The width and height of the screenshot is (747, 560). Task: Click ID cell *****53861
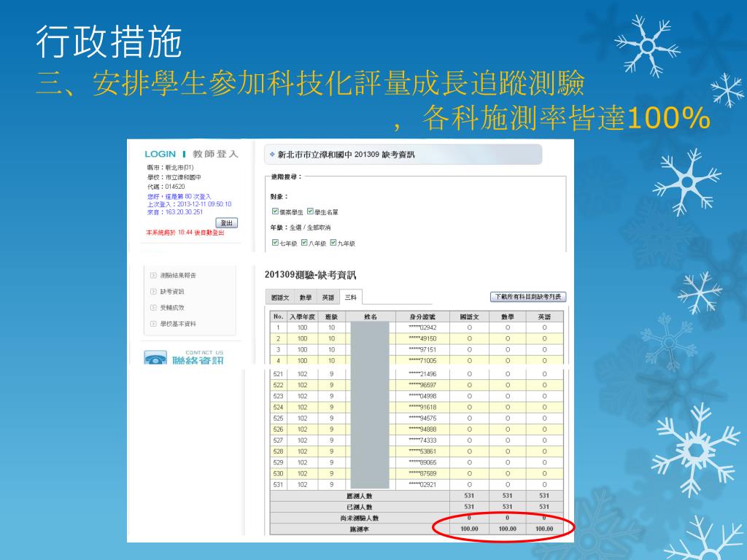pos(422,451)
